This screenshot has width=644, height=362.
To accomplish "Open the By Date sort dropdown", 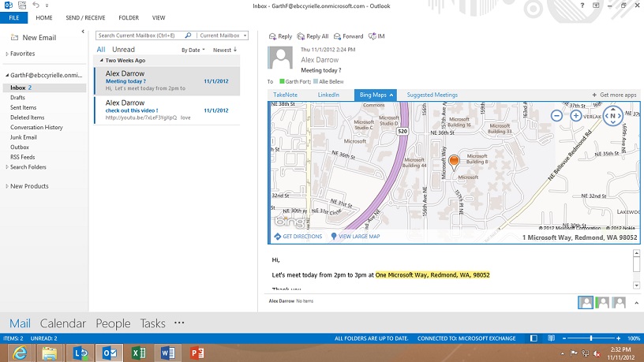I will (x=193, y=50).
